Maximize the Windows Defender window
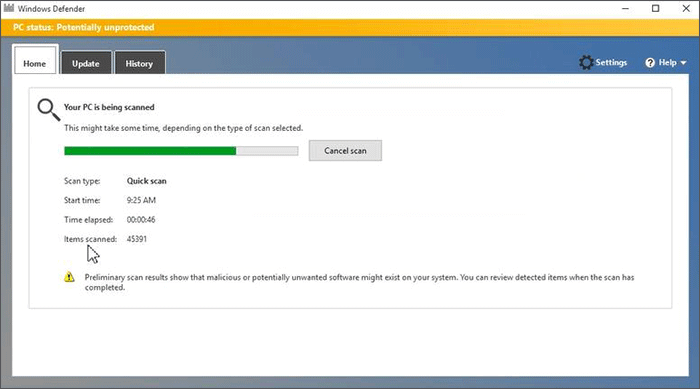Viewport: 700px width, 389px height. 655,8
